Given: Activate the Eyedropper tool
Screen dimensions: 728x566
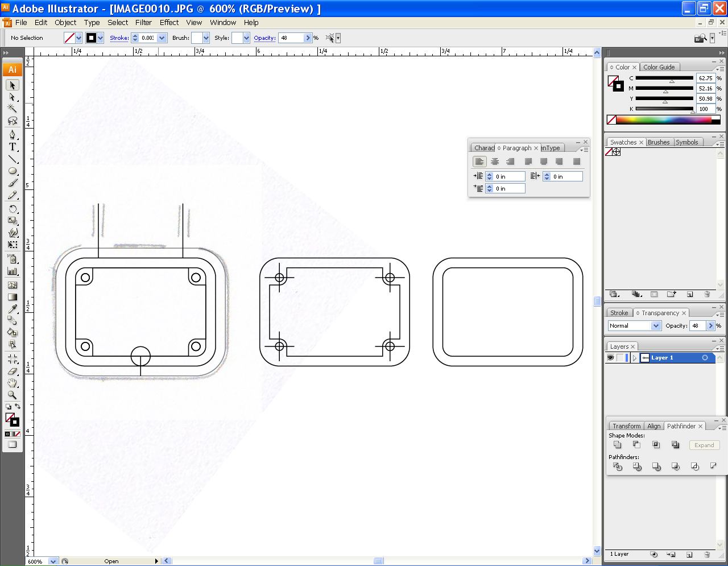Looking at the screenshot, I should pos(12,309).
